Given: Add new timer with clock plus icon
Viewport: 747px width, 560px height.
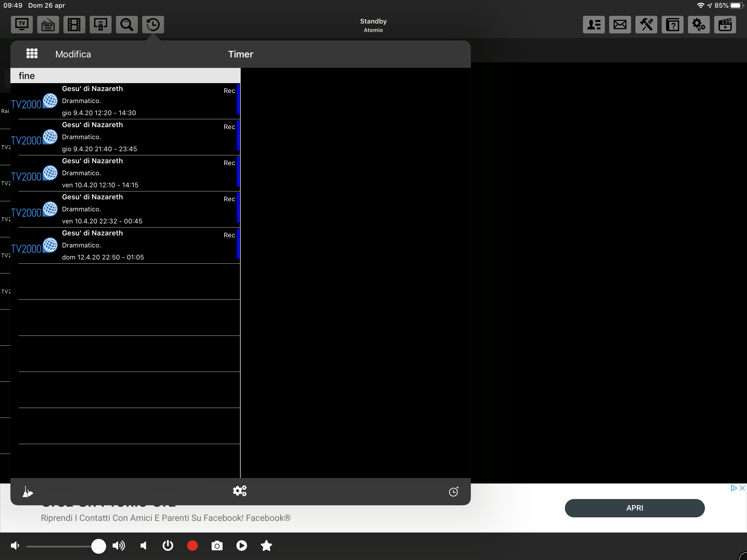Looking at the screenshot, I should [x=454, y=491].
